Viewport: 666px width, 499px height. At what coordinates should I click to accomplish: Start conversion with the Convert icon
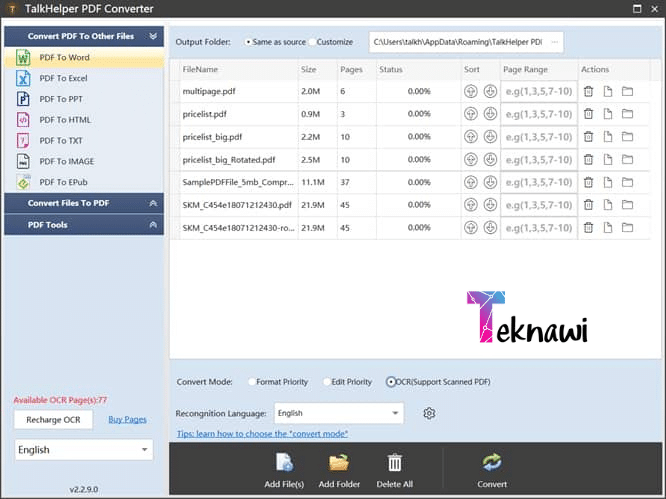pyautogui.click(x=492, y=462)
